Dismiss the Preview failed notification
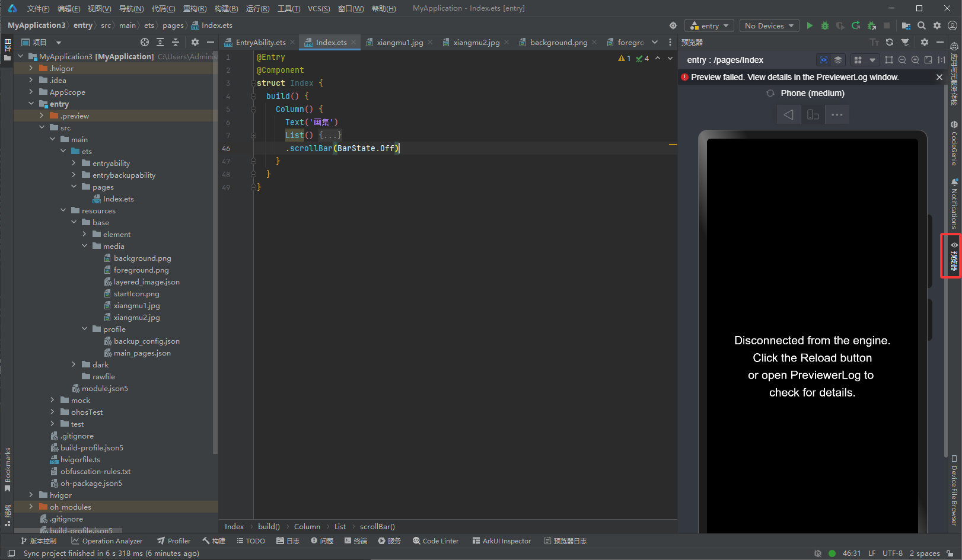The image size is (962, 560). pyautogui.click(x=939, y=77)
